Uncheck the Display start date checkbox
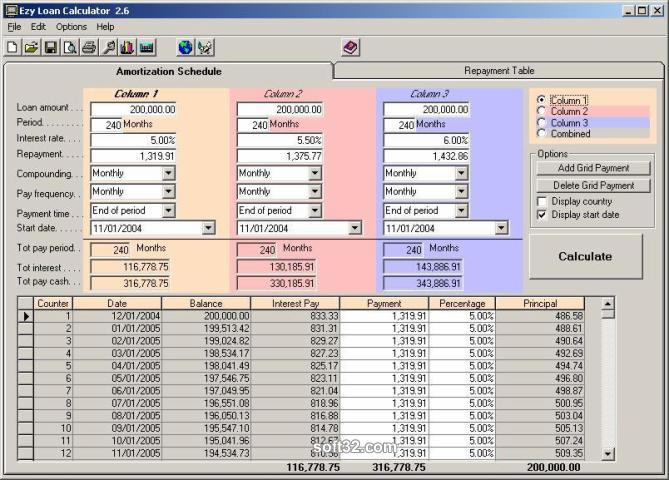The height and width of the screenshot is (480, 669). (x=542, y=215)
